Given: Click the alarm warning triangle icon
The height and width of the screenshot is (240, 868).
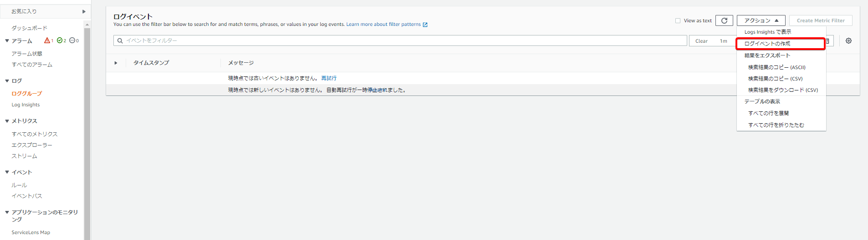Looking at the screenshot, I should tap(47, 40).
